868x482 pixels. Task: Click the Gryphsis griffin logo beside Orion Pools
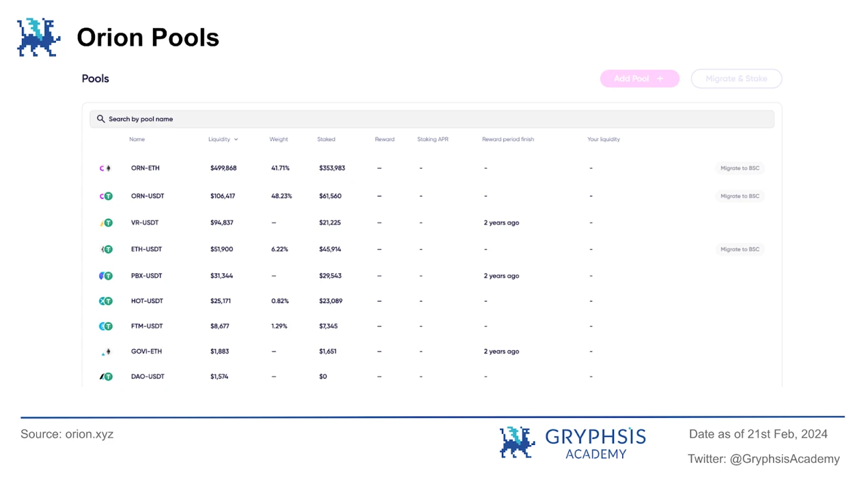tap(39, 38)
